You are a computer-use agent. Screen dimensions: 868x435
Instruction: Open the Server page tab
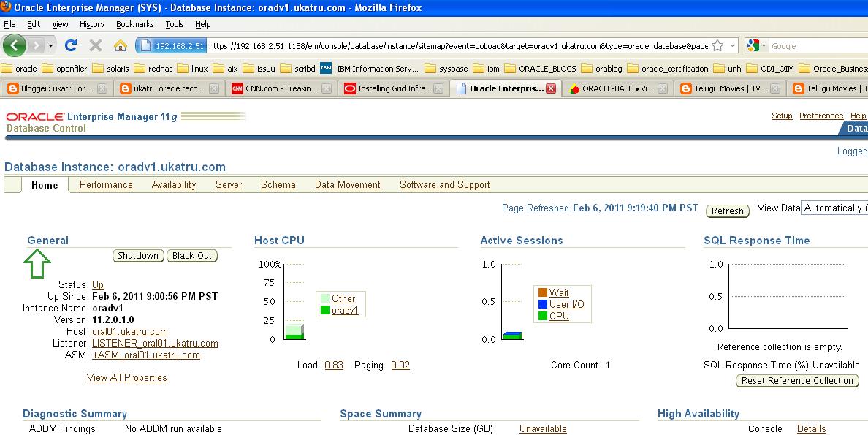[x=229, y=184]
